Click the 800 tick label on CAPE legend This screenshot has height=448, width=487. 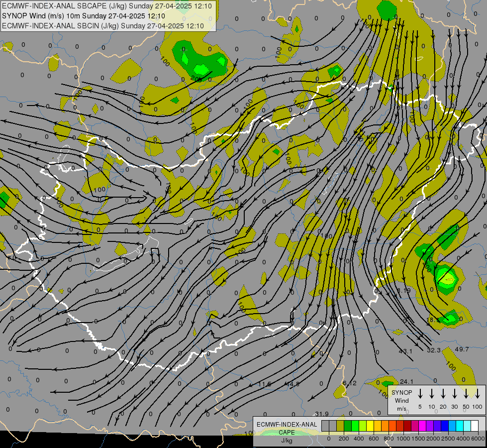tap(389, 439)
